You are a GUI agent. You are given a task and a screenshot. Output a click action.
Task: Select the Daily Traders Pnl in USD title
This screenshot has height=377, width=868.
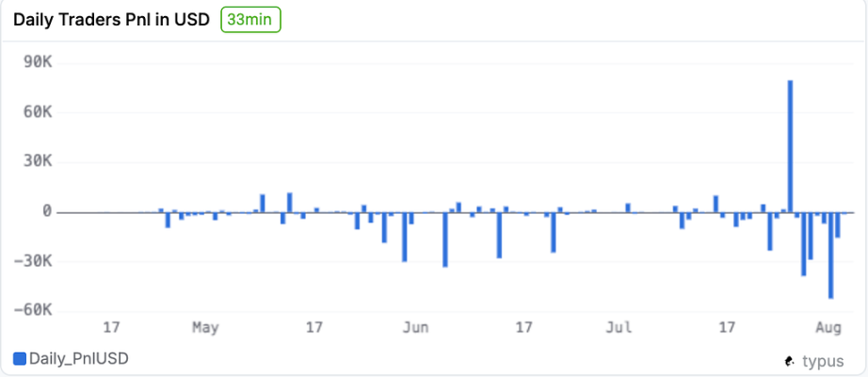(112, 20)
